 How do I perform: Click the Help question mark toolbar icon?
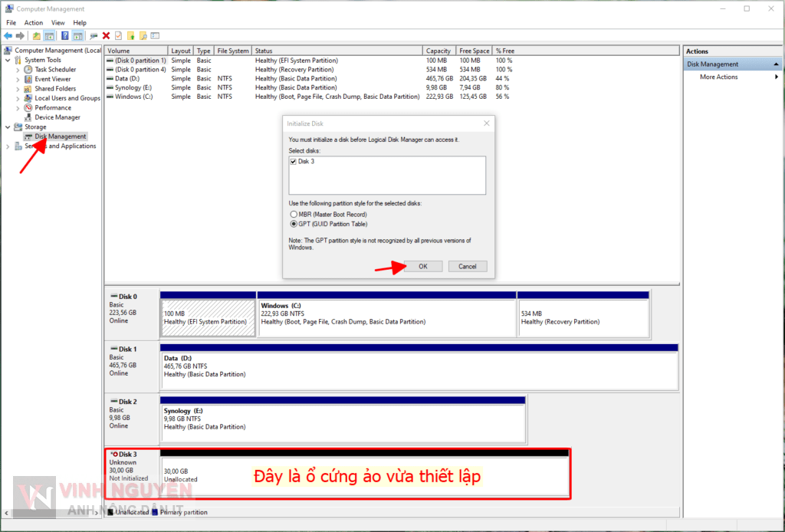[x=65, y=36]
